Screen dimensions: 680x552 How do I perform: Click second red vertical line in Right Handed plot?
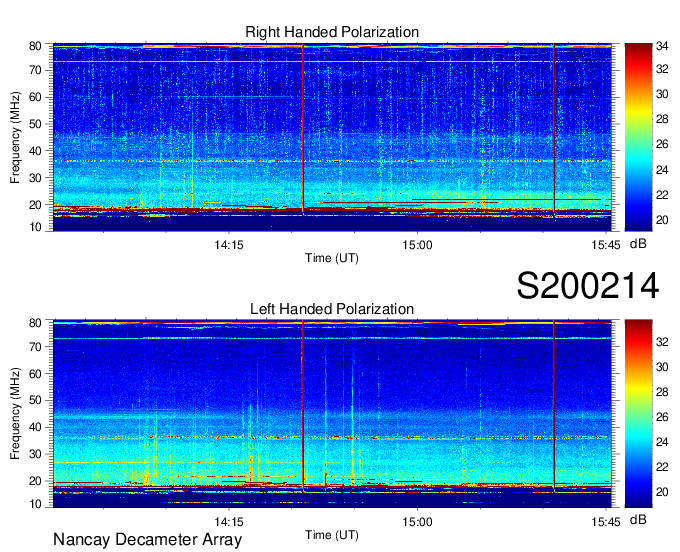coord(554,129)
